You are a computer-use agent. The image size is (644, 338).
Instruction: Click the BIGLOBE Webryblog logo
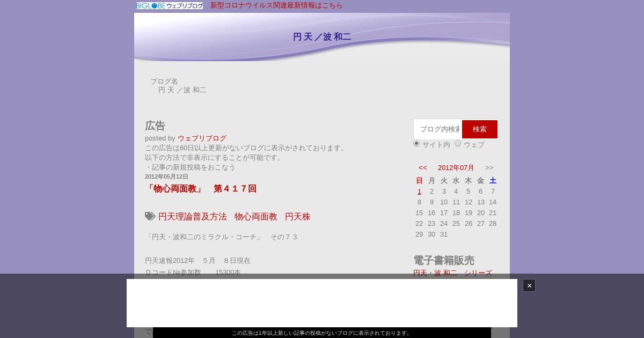coord(170,5)
